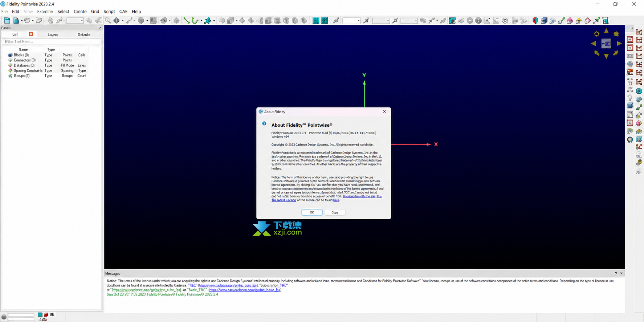Click the info circle icon in toolbar
Screen dimensions: 644x322
tap(478, 21)
